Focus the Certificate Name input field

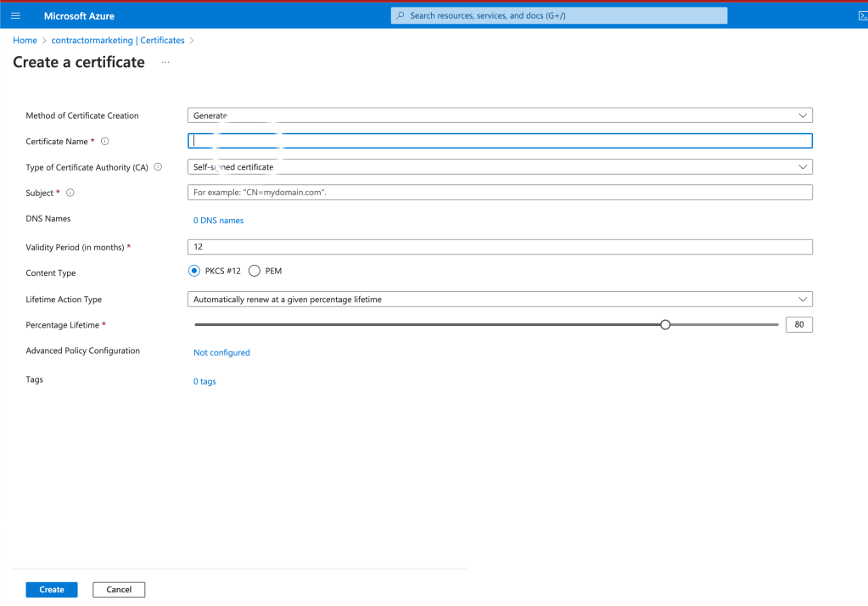coord(500,141)
